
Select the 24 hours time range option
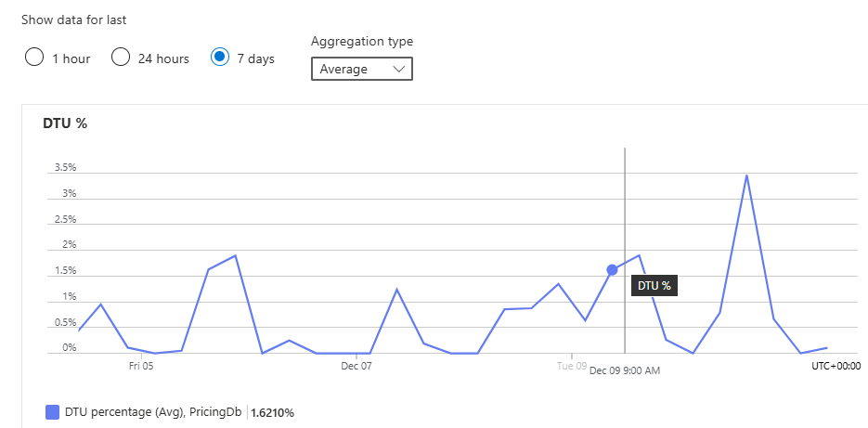[x=121, y=58]
